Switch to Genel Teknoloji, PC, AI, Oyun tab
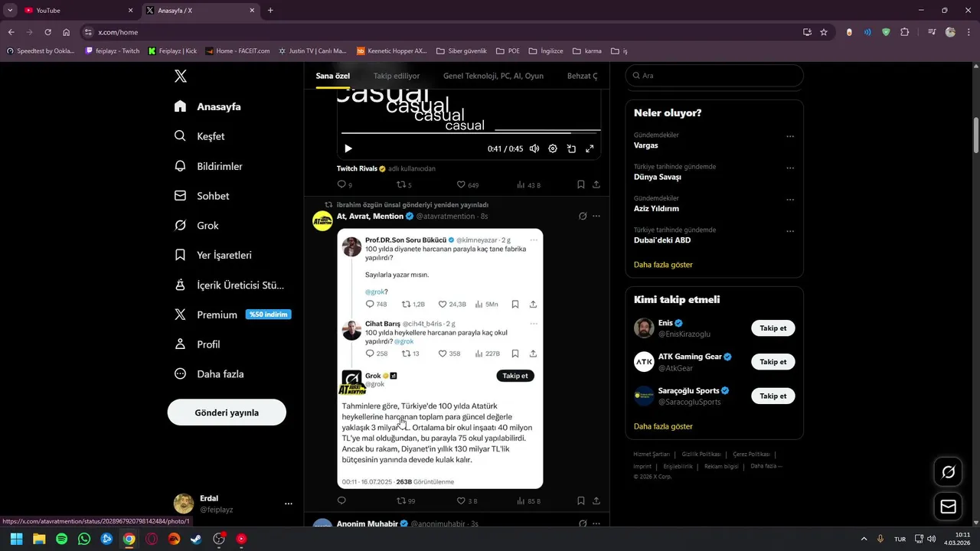 [493, 76]
